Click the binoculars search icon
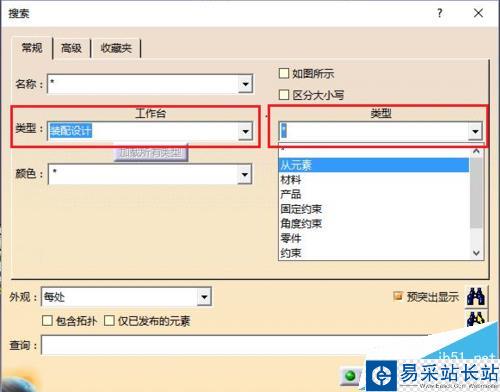500x392 pixels. (x=475, y=296)
